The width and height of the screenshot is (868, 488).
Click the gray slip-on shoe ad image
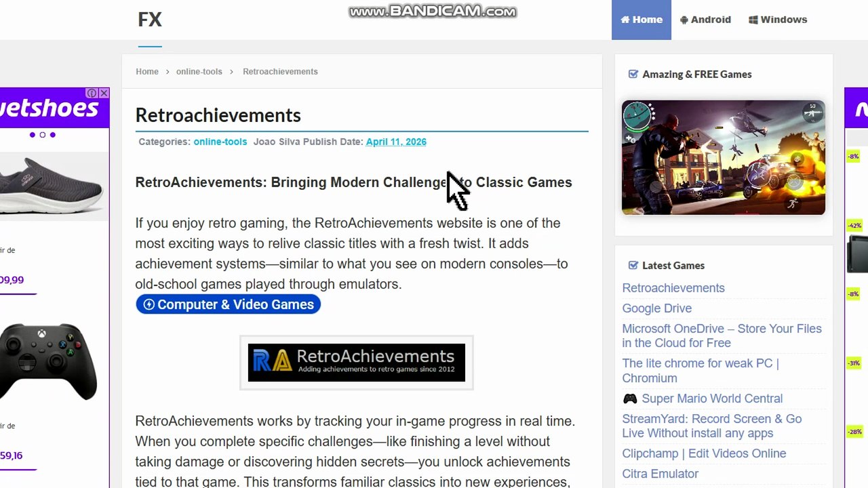click(51, 185)
